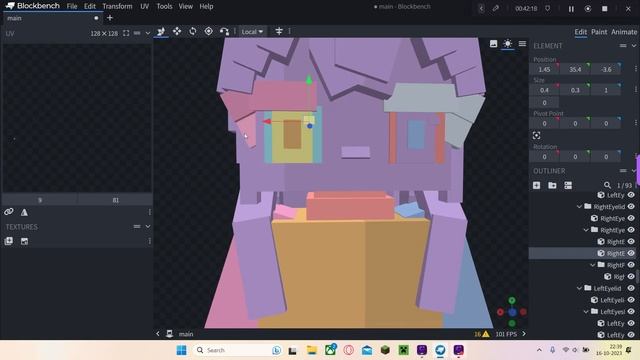Select the Vertex Snap tool
Viewport: 640px width, 360px height.
pos(224,31)
